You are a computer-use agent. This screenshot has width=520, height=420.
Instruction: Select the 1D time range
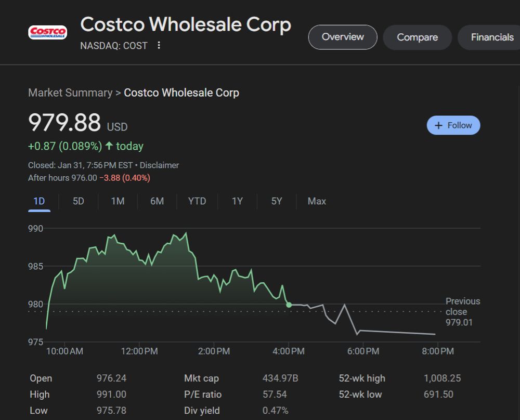tap(39, 201)
